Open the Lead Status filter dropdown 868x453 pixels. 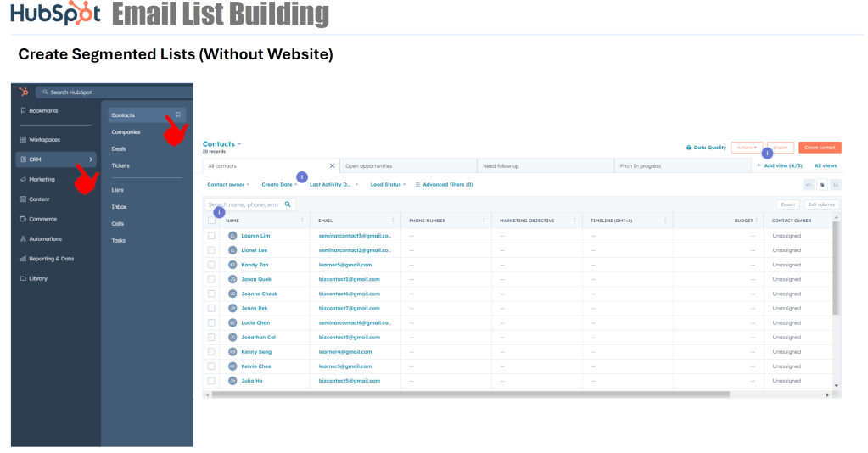[388, 184]
